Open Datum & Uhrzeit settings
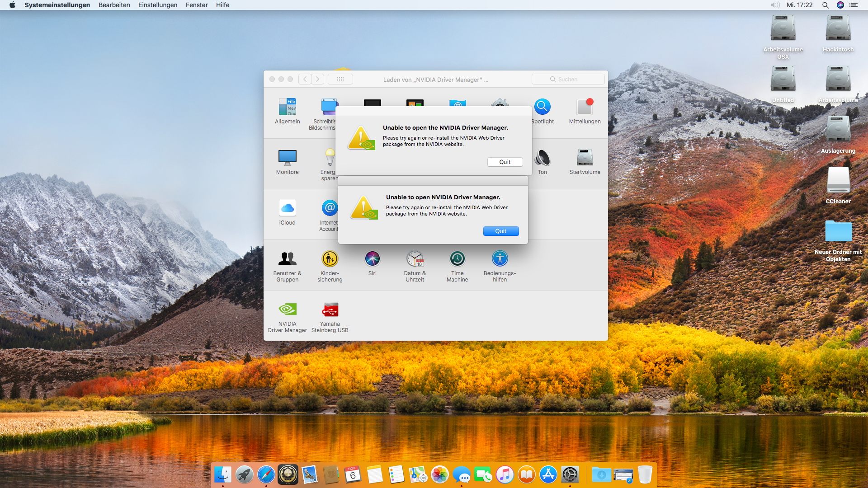868x488 pixels. [415, 266]
